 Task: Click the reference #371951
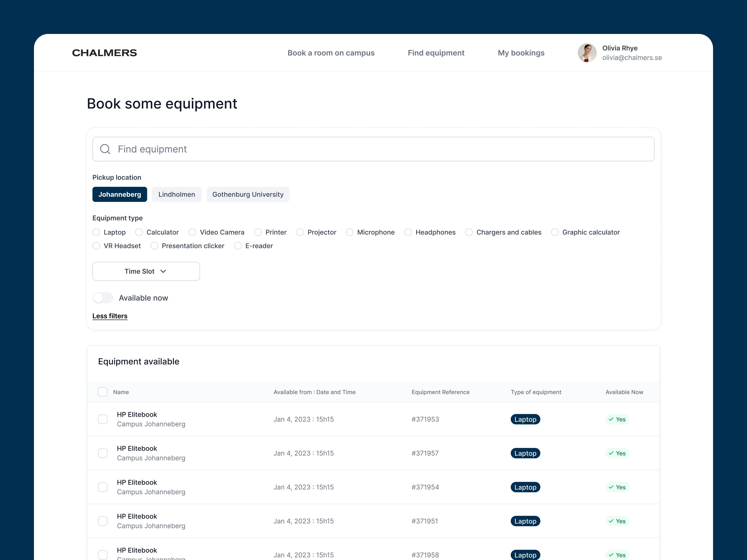(x=424, y=521)
